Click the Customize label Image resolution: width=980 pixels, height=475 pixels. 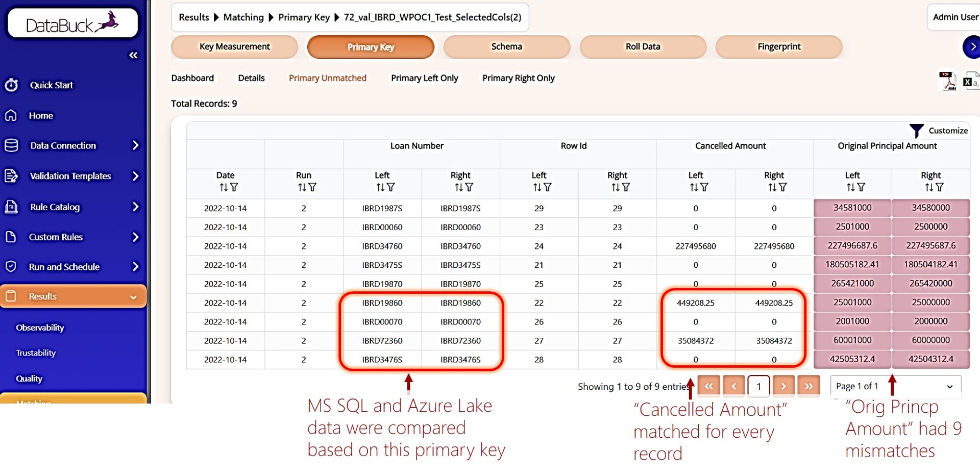948,131
